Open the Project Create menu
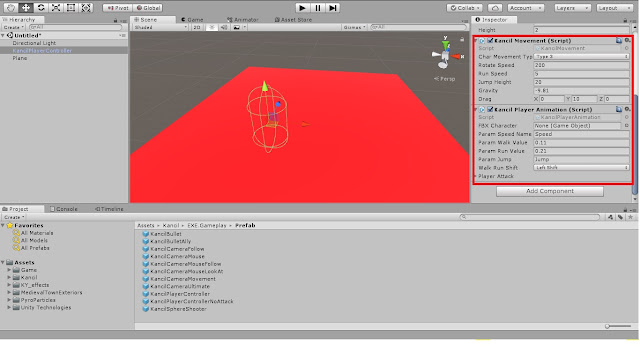The image size is (640, 360). coord(14,217)
